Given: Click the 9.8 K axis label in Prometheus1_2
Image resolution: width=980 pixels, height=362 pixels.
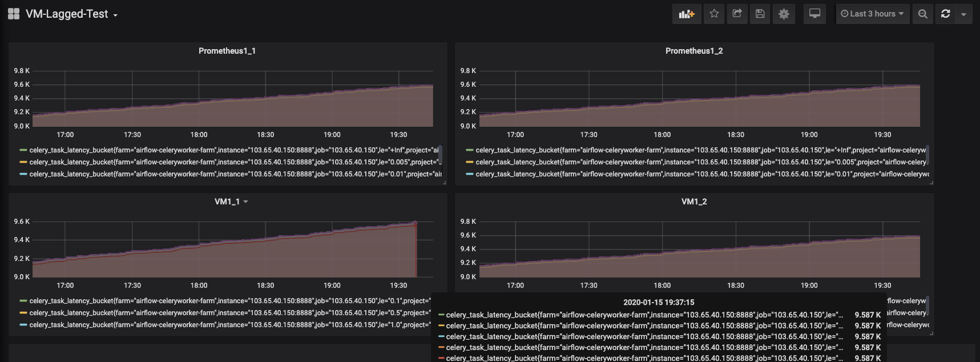Looking at the screenshot, I should pyautogui.click(x=468, y=71).
